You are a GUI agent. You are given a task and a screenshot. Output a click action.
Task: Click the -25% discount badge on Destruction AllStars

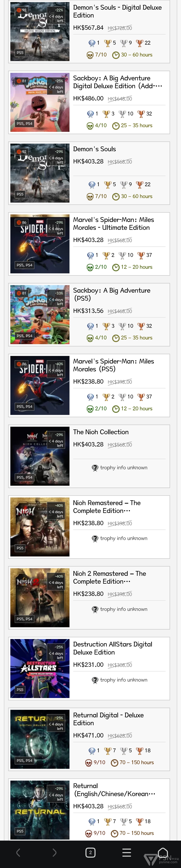point(59,647)
